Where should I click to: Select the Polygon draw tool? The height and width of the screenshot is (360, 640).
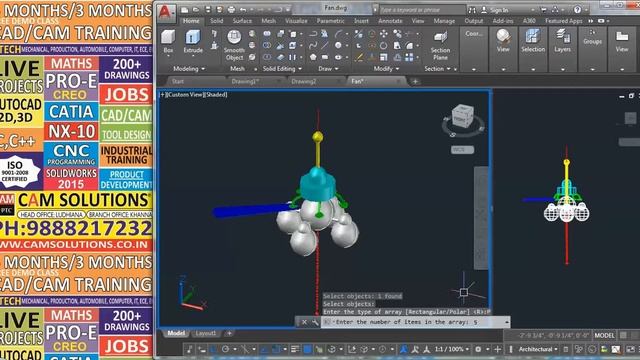coord(313,57)
